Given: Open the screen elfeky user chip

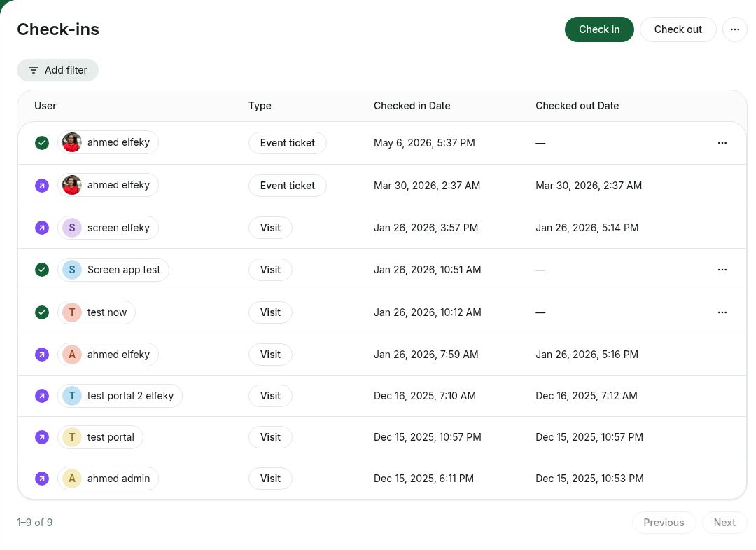Looking at the screenshot, I should pos(108,228).
